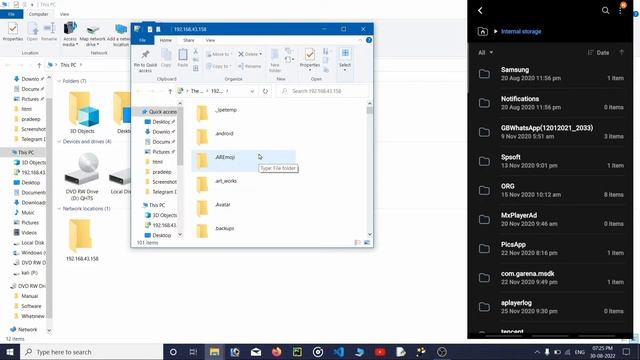Viewport: 640px width, 360px height.
Task: Click the search 192.168.43.158 field
Action: pyautogui.click(x=322, y=91)
